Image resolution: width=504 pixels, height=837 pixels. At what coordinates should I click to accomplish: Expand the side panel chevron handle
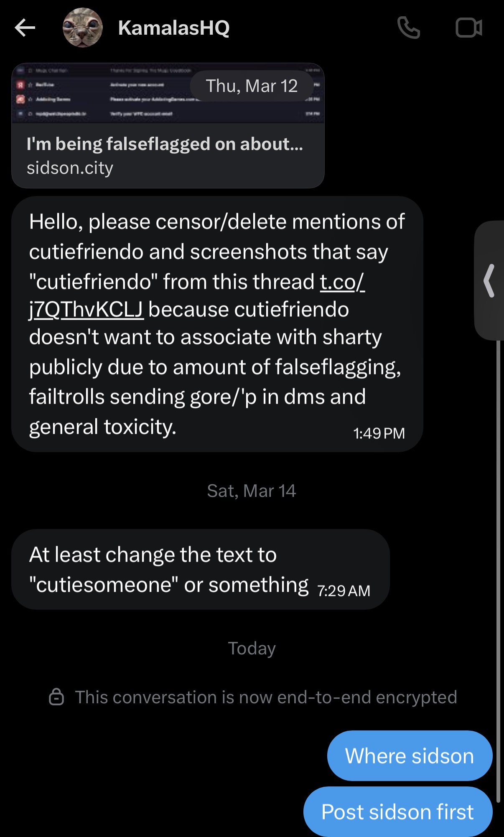click(x=489, y=280)
